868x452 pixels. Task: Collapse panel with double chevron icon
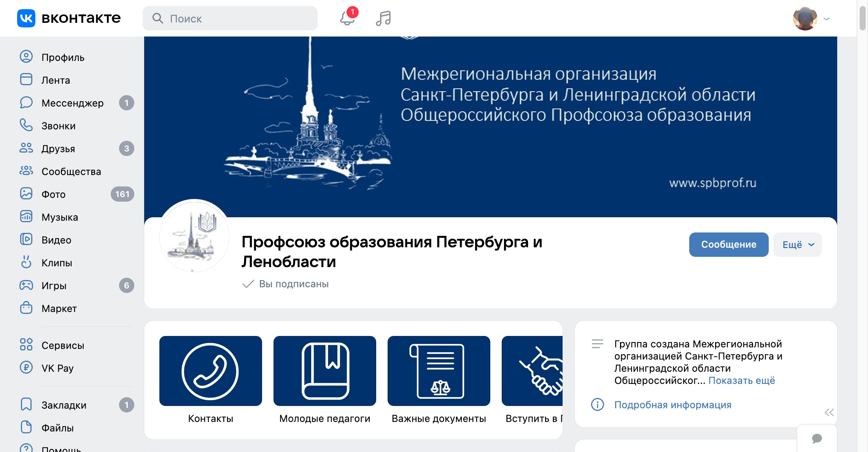(x=829, y=412)
